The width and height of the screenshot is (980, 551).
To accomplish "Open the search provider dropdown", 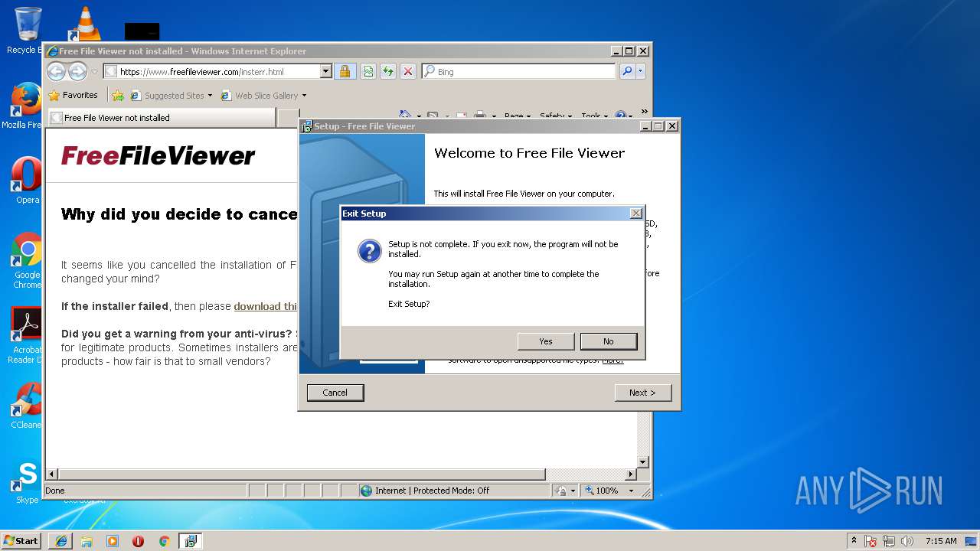I will 641,71.
